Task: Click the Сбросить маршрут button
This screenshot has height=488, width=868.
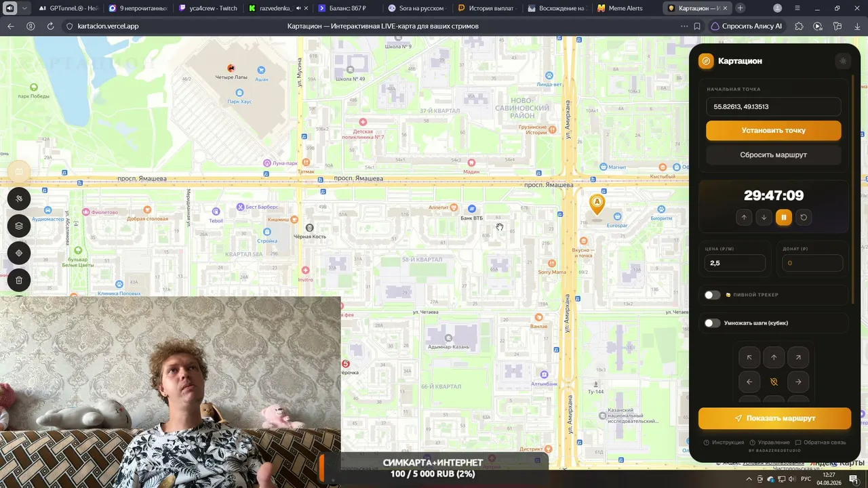Action: tap(774, 155)
